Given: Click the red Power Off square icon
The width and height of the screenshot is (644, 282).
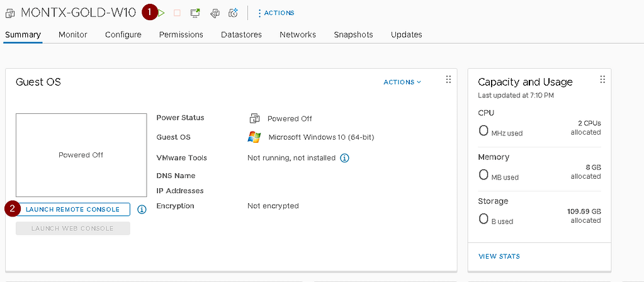Looking at the screenshot, I should (x=178, y=13).
